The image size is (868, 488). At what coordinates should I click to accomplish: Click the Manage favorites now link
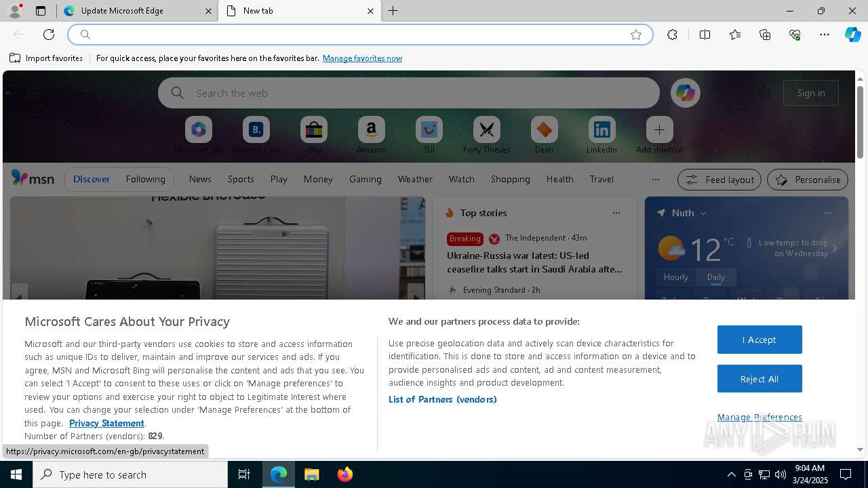[362, 58]
